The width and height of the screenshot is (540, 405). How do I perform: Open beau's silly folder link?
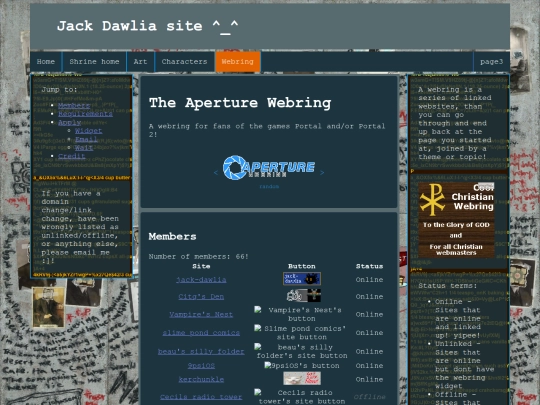[x=201, y=352]
